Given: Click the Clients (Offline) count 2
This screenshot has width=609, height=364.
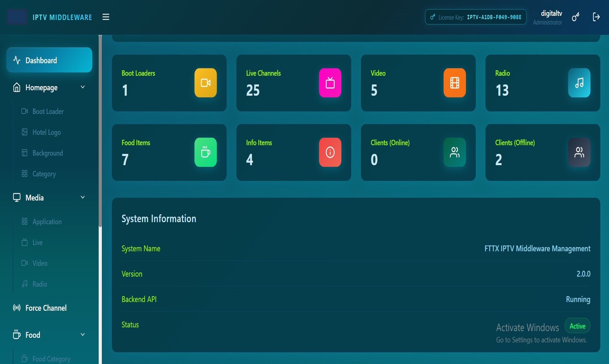Looking at the screenshot, I should click(x=498, y=160).
